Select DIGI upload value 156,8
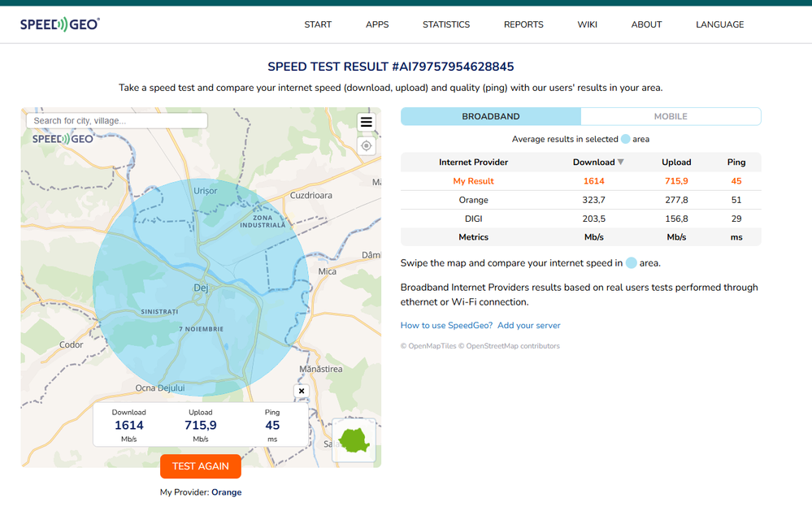 click(676, 219)
